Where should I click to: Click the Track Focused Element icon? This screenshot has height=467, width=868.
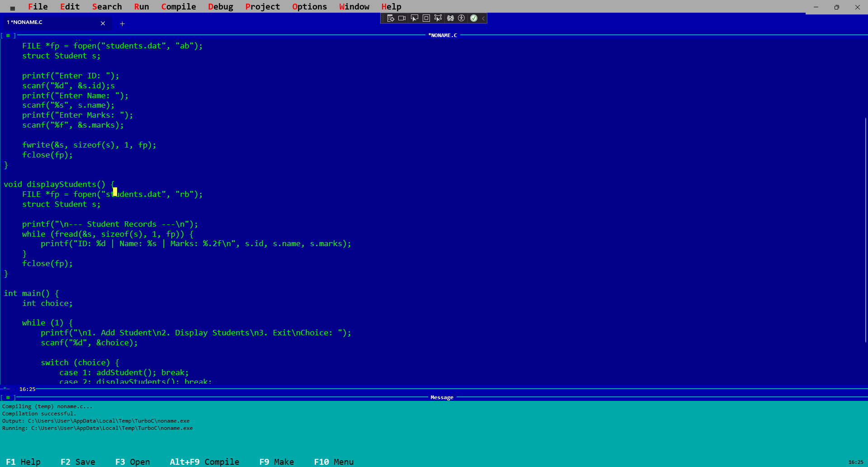click(438, 18)
